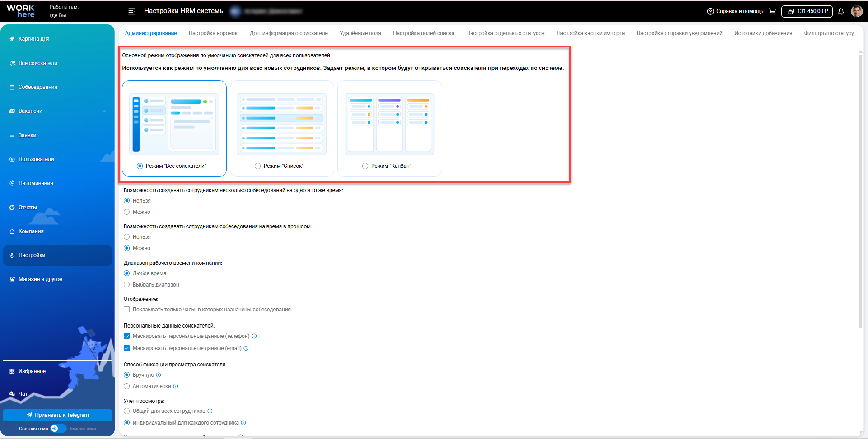Click the Пользователи sidebar icon
The width and height of the screenshot is (868, 439).
pyautogui.click(x=12, y=159)
